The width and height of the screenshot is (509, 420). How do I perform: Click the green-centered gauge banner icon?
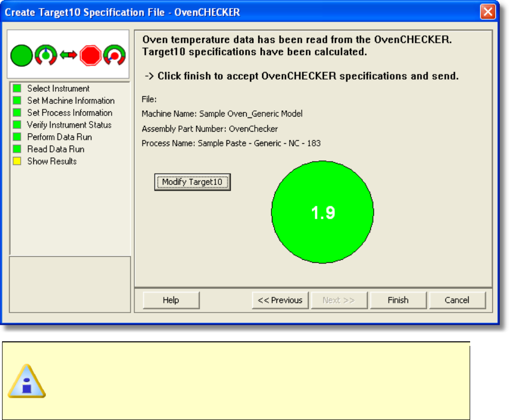pos(46,55)
